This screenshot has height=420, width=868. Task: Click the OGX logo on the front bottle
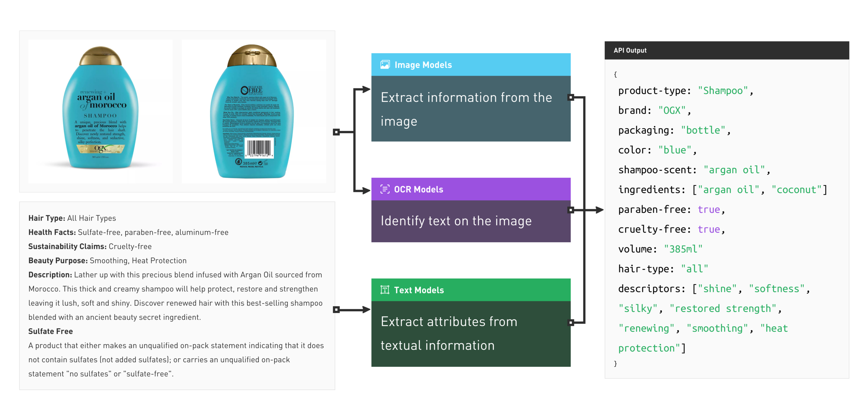[x=100, y=149]
